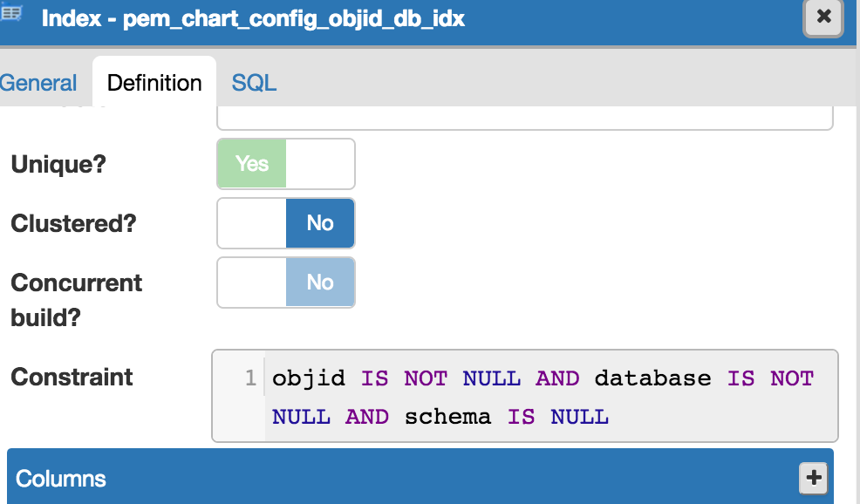Switch to the General tab

point(38,83)
